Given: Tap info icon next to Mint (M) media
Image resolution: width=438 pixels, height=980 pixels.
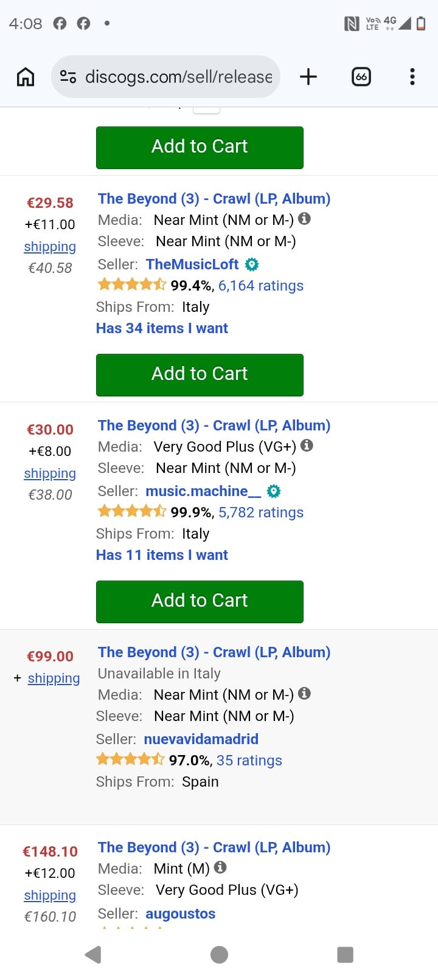Looking at the screenshot, I should click(x=221, y=868).
